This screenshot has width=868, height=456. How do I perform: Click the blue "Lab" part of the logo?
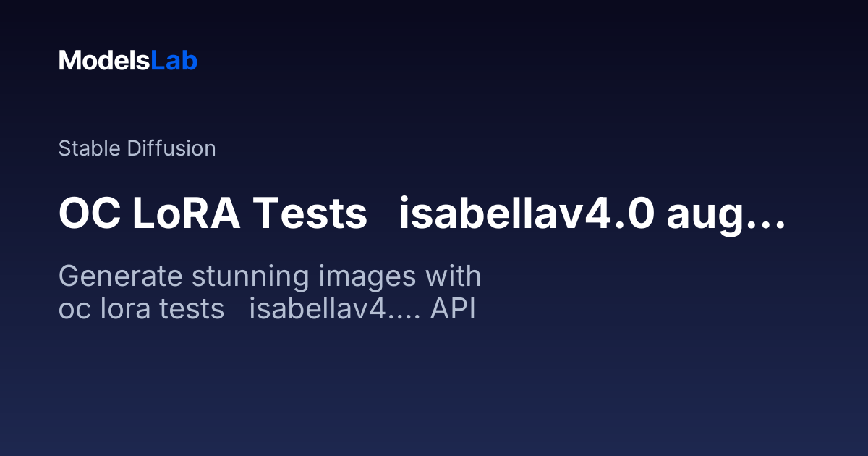174,61
